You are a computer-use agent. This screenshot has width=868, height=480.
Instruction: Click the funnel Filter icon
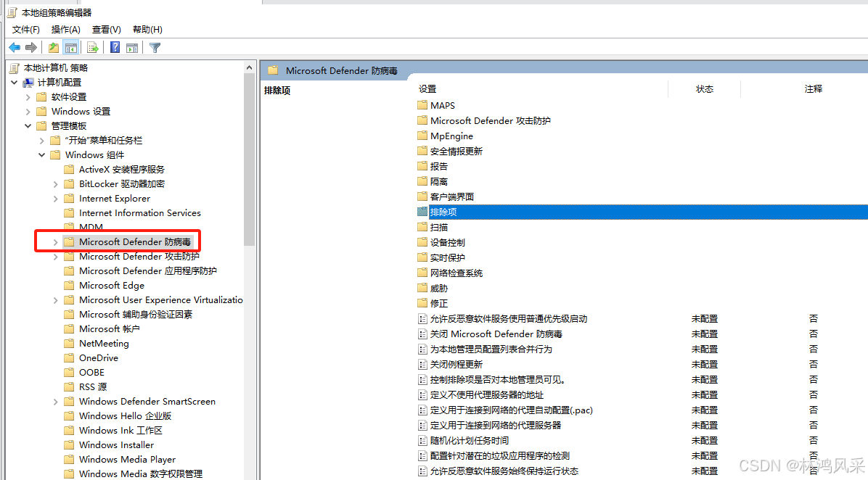(155, 48)
